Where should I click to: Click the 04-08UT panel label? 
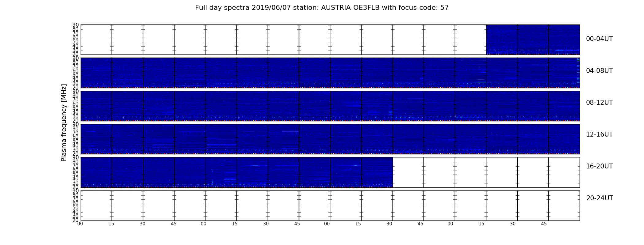point(599,71)
